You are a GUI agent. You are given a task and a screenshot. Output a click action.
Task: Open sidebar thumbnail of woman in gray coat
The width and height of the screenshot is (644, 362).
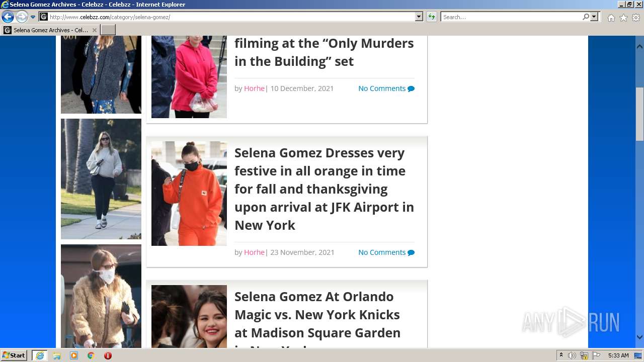click(101, 74)
